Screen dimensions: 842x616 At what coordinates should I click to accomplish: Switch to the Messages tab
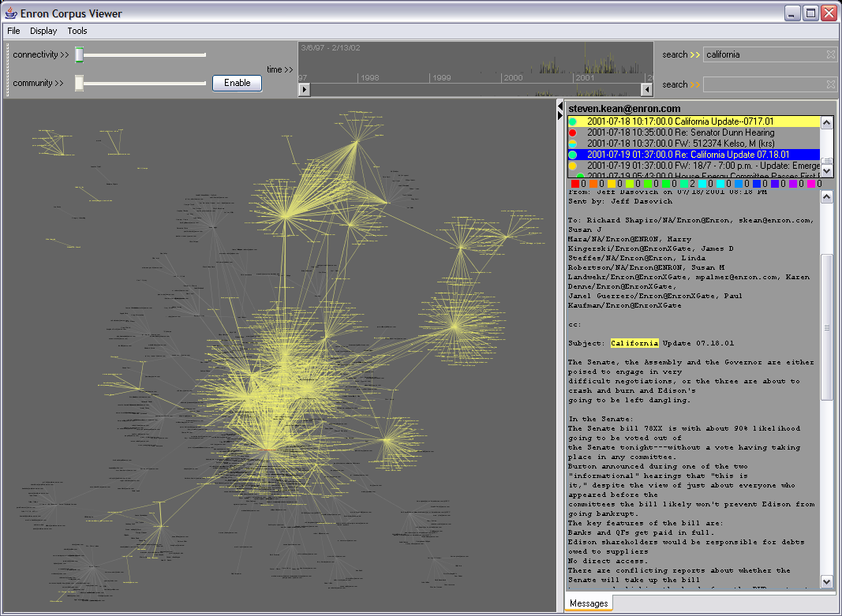(589, 603)
